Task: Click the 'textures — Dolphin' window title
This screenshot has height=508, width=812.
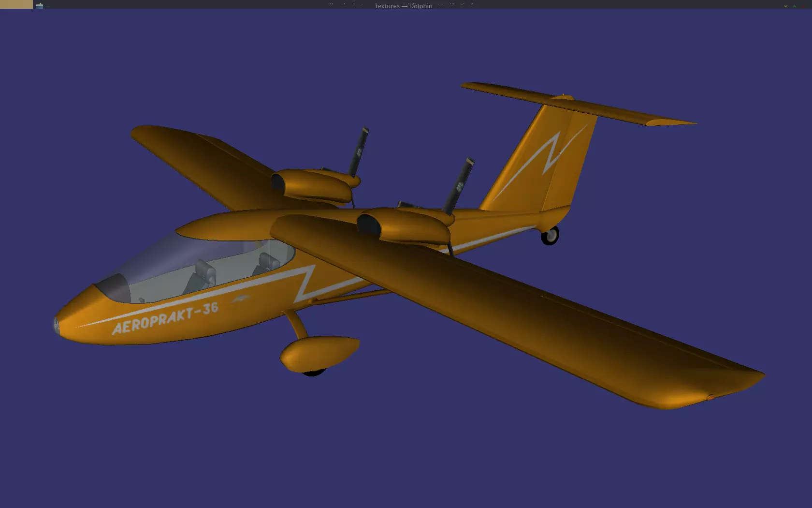Action: pyautogui.click(x=404, y=6)
